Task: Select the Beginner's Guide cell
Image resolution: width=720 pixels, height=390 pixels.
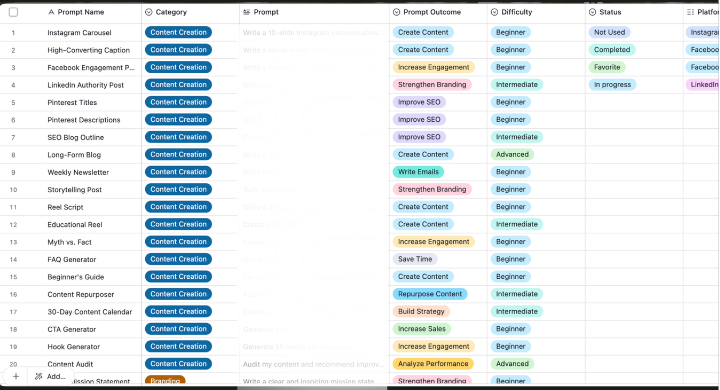Action: pyautogui.click(x=76, y=277)
